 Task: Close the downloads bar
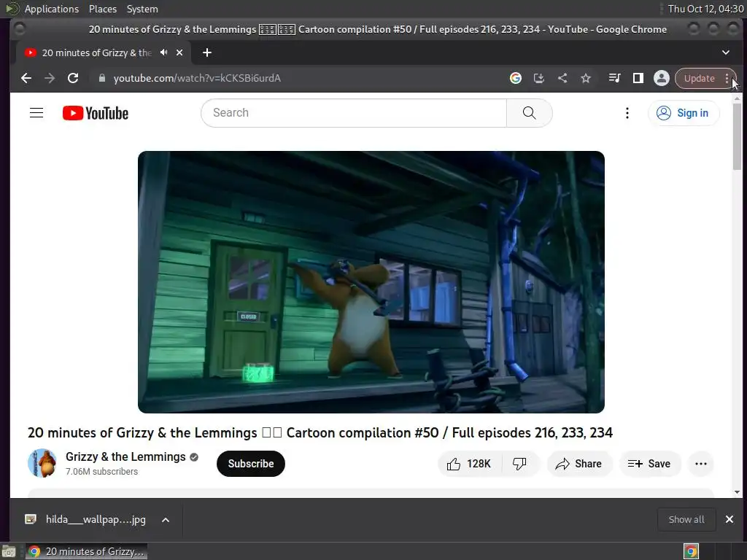click(729, 519)
